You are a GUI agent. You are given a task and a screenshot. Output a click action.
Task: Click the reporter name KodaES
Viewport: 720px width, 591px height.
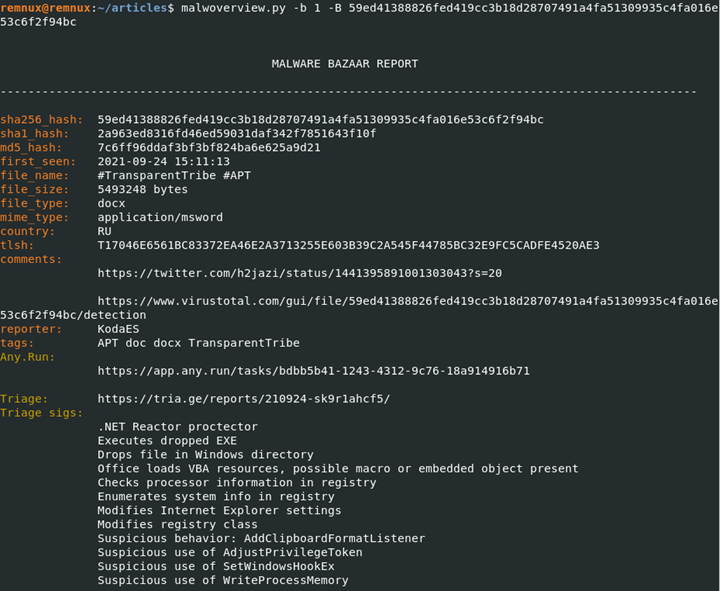pyautogui.click(x=118, y=329)
